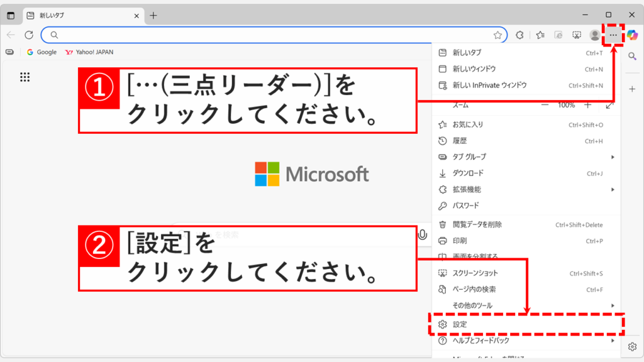Image resolution: width=644 pixels, height=362 pixels.
Task: Open the favorites list star icon
Action: pos(540,35)
